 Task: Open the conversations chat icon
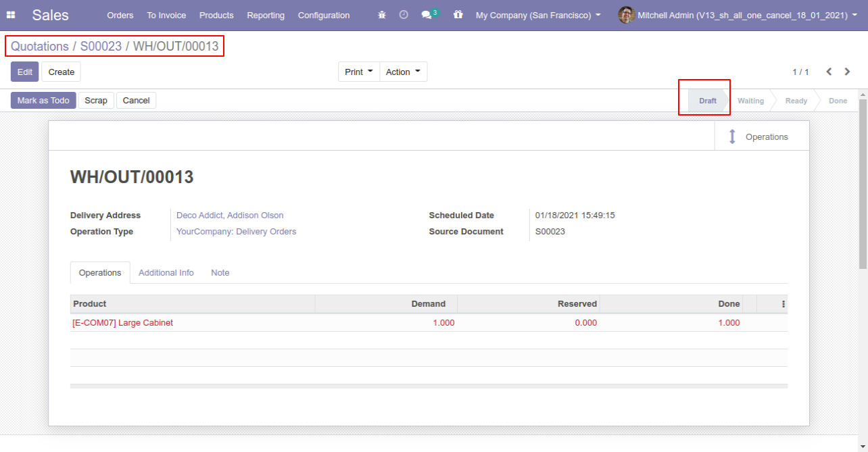click(427, 15)
